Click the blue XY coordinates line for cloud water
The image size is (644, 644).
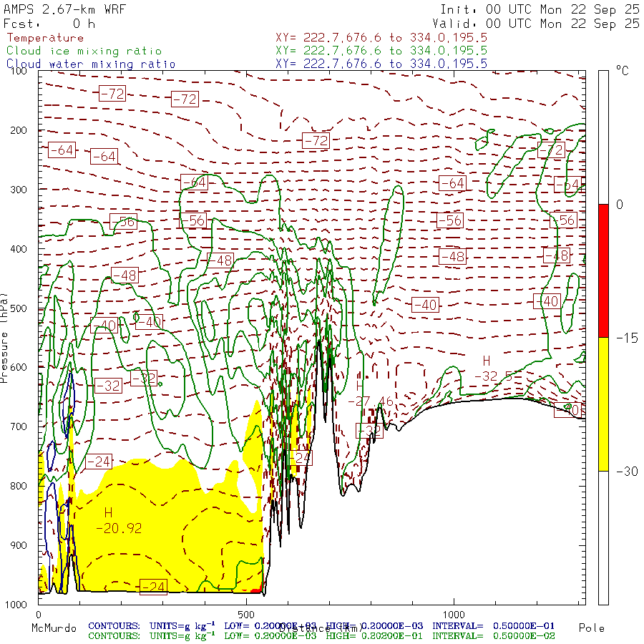tap(381, 64)
